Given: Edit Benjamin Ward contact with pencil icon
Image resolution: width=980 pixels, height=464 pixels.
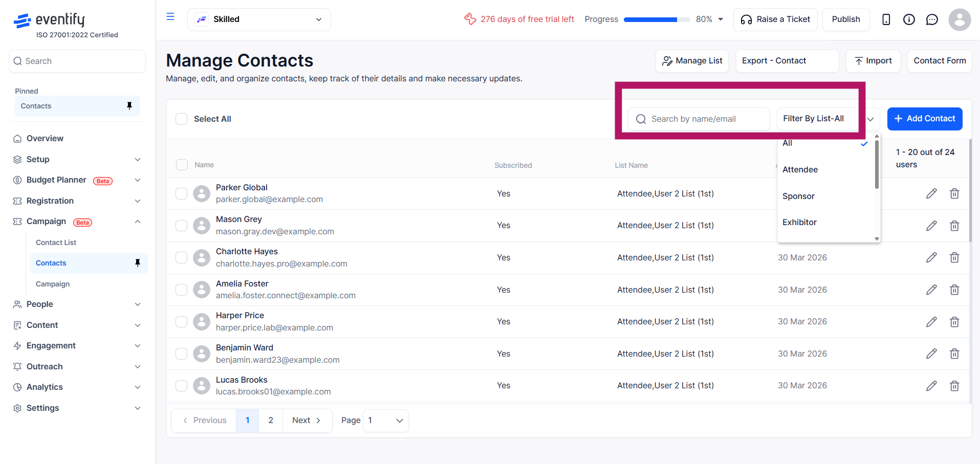Looking at the screenshot, I should 931,353.
